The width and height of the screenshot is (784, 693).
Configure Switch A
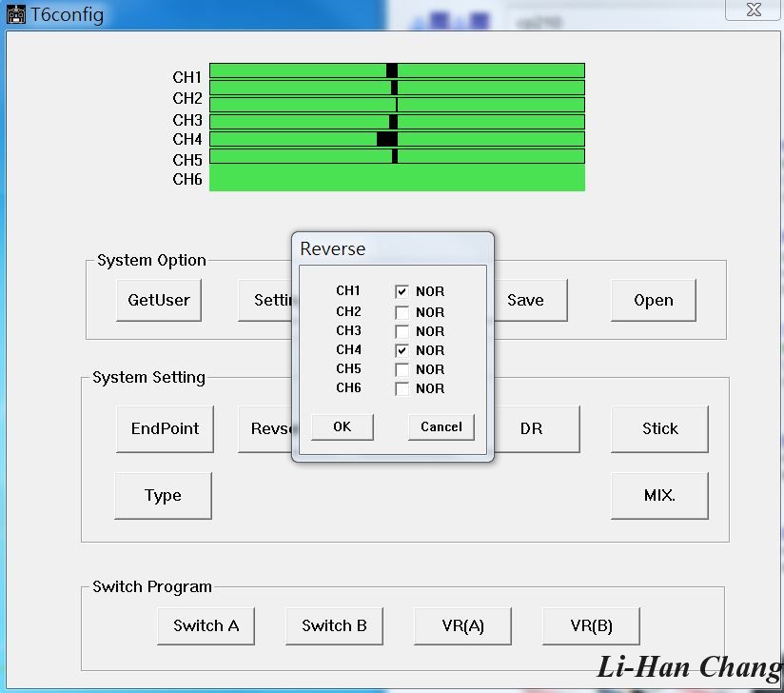(x=206, y=625)
